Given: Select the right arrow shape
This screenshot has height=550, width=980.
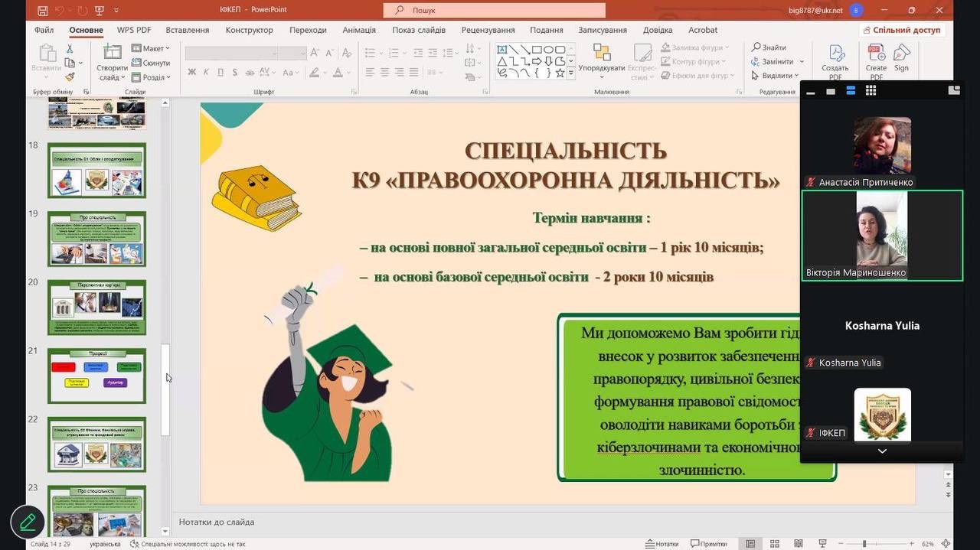Looking at the screenshot, I should pyautogui.click(x=537, y=61).
